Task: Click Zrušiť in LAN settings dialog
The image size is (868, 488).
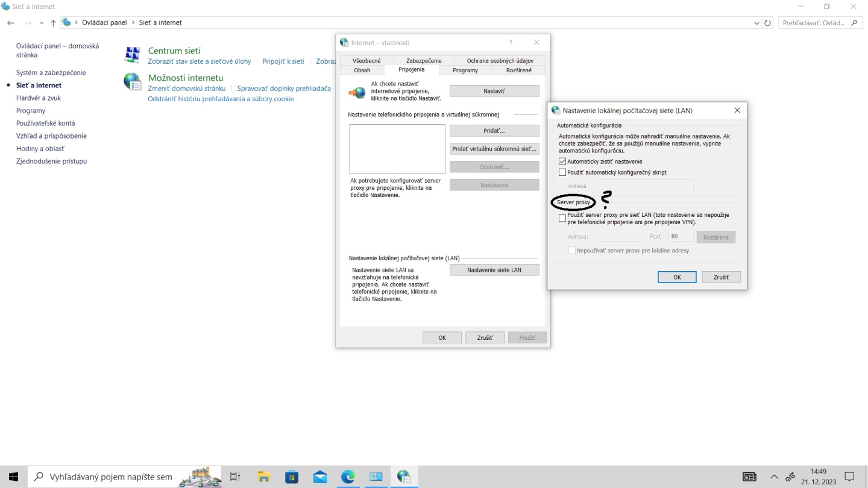Action: (722, 277)
